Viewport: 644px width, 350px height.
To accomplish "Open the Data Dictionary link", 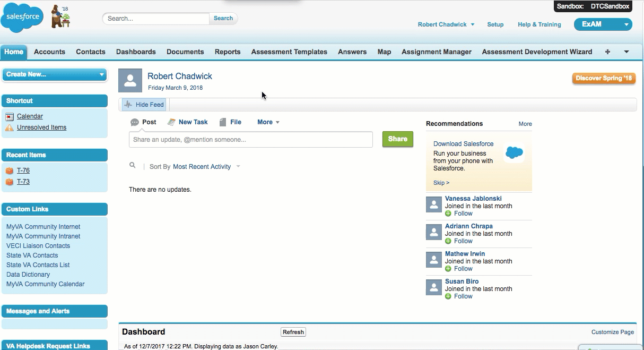I will (x=28, y=275).
